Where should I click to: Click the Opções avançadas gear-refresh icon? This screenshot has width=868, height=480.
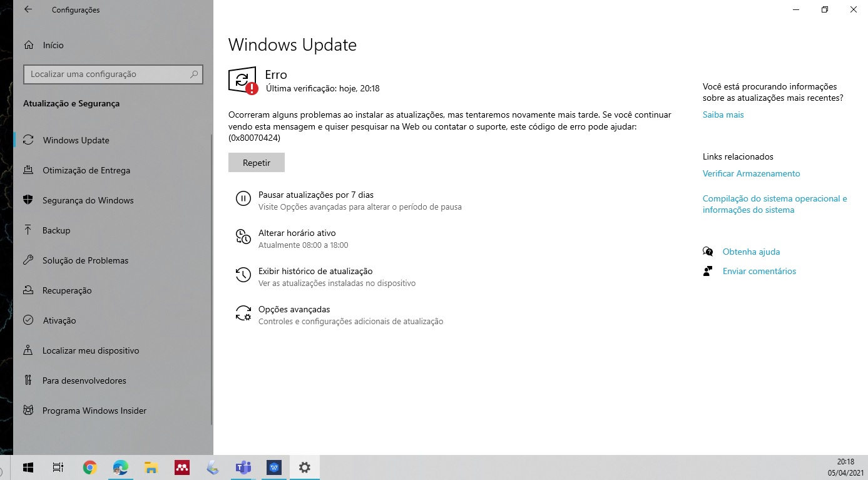tap(243, 313)
